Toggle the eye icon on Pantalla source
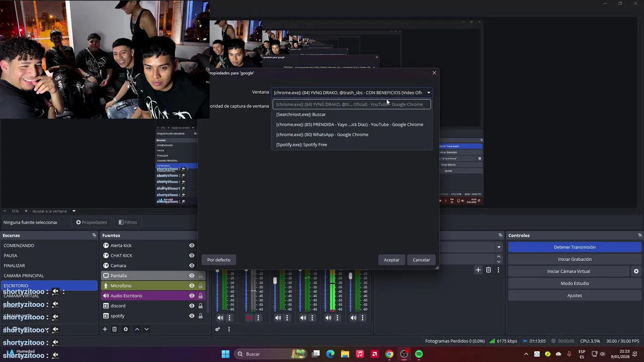Image resolution: width=644 pixels, height=362 pixels. (x=192, y=276)
